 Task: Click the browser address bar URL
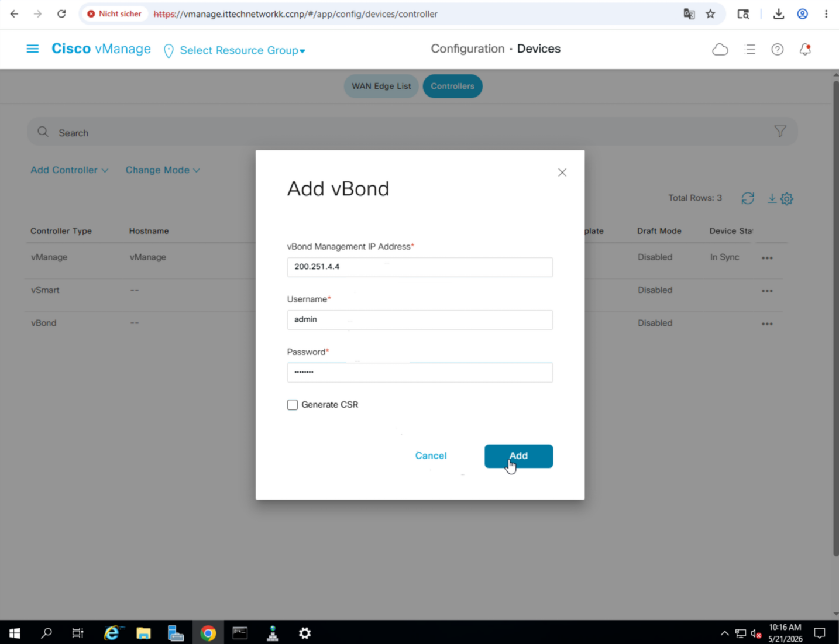295,13
